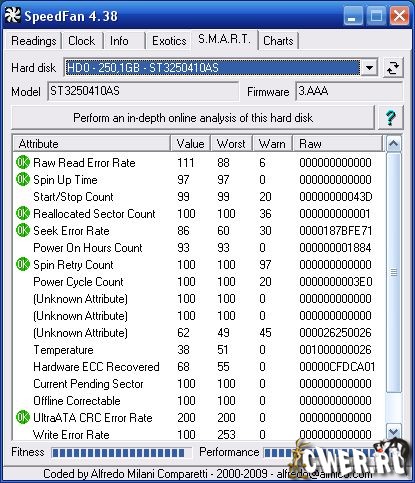Click raw value 001000000026
The width and height of the screenshot is (415, 483).
pyautogui.click(x=335, y=349)
